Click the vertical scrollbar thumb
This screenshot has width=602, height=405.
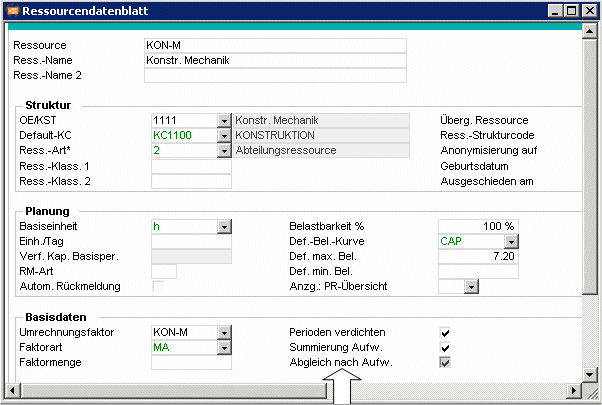point(589,166)
